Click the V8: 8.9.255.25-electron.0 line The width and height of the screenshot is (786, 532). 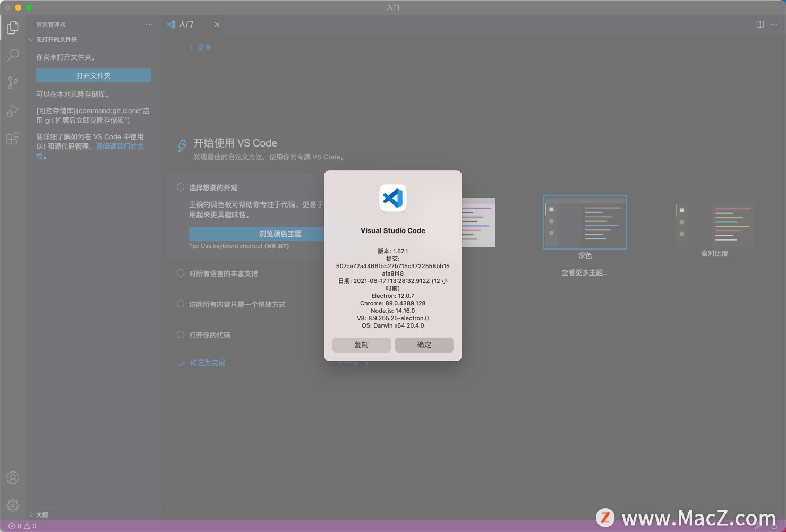[393, 318]
